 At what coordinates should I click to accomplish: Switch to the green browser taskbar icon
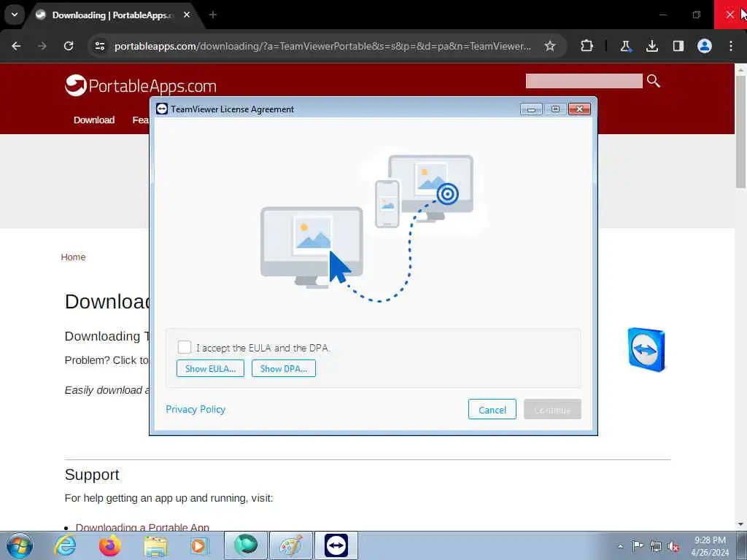tap(246, 545)
